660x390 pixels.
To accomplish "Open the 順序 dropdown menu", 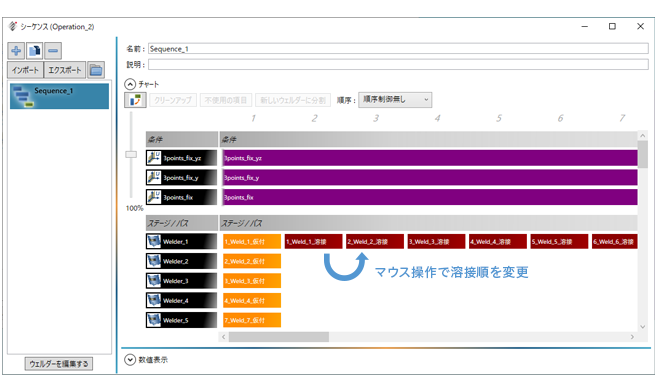I will (395, 100).
